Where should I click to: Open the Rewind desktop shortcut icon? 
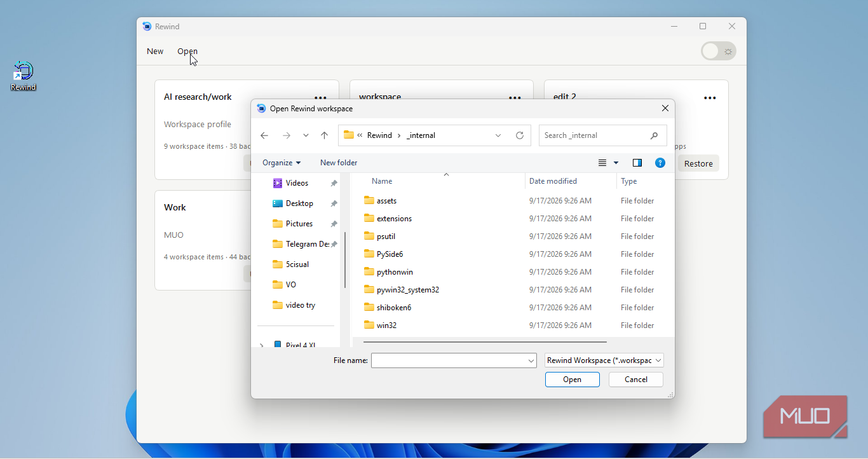[x=23, y=76]
